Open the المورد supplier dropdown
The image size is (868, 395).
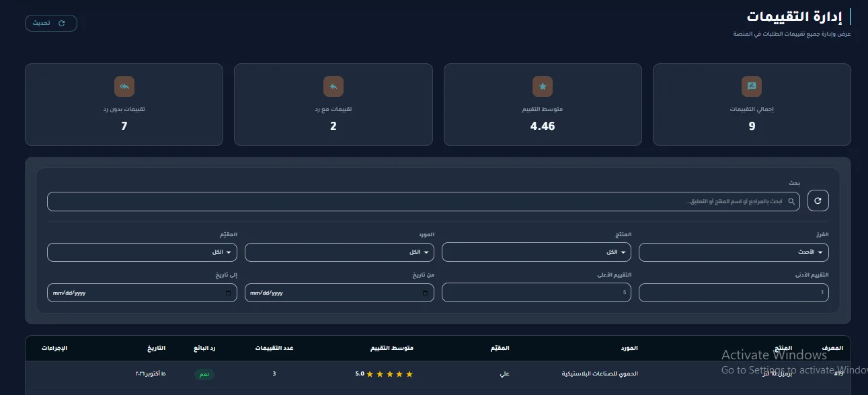[340, 252]
